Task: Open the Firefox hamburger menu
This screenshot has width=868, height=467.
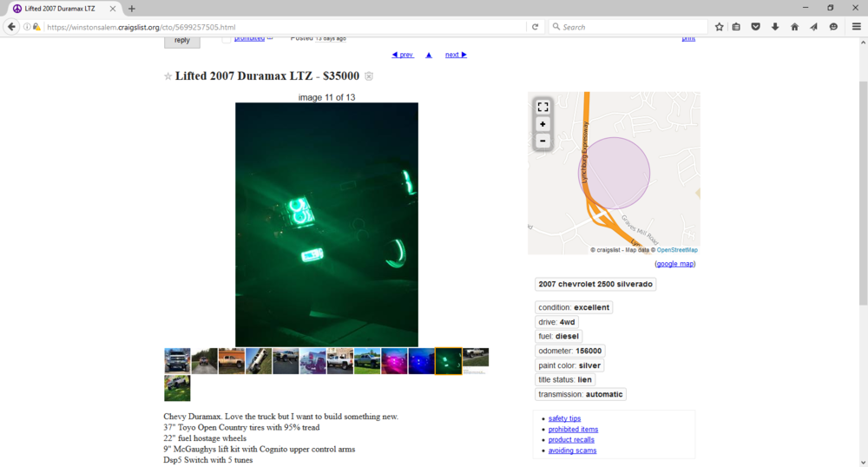Action: [856, 27]
